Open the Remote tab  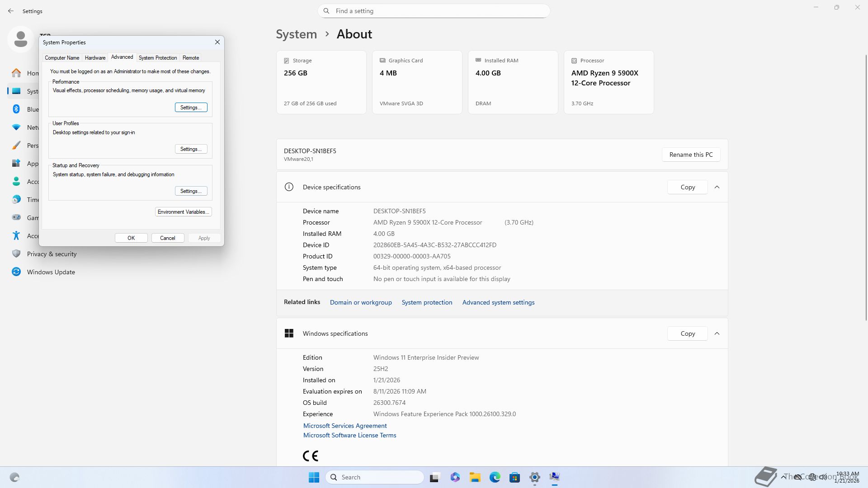[191, 58]
